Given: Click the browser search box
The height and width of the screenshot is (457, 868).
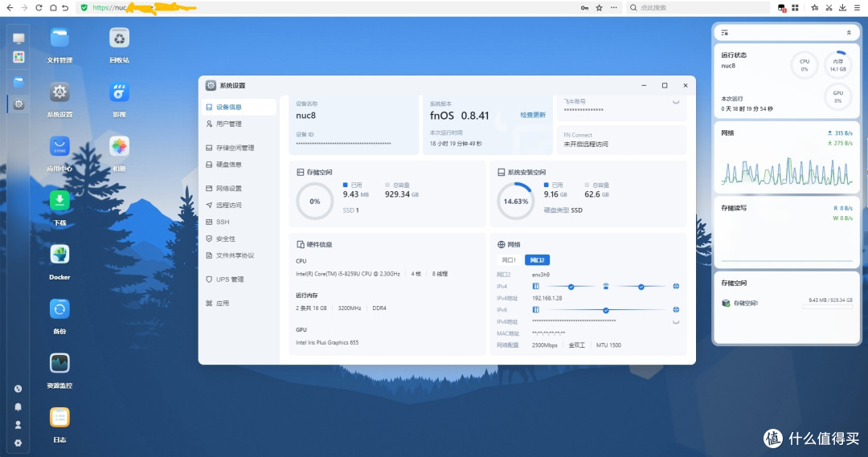Looking at the screenshot, I should tap(698, 8).
